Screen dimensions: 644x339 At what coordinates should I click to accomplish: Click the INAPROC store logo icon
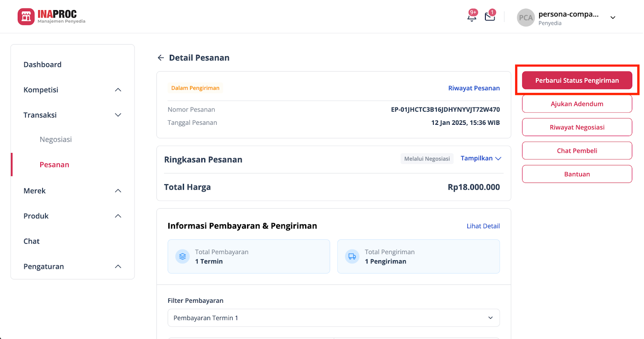point(26,17)
